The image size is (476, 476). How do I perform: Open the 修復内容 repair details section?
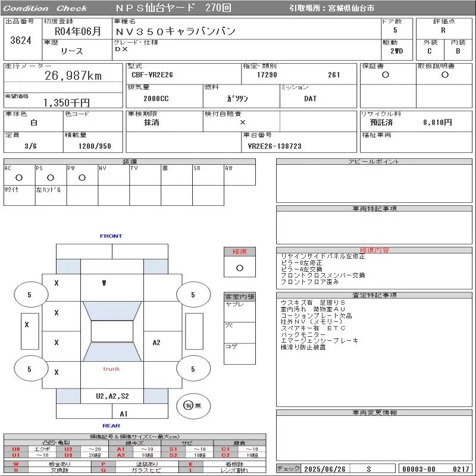click(x=374, y=250)
